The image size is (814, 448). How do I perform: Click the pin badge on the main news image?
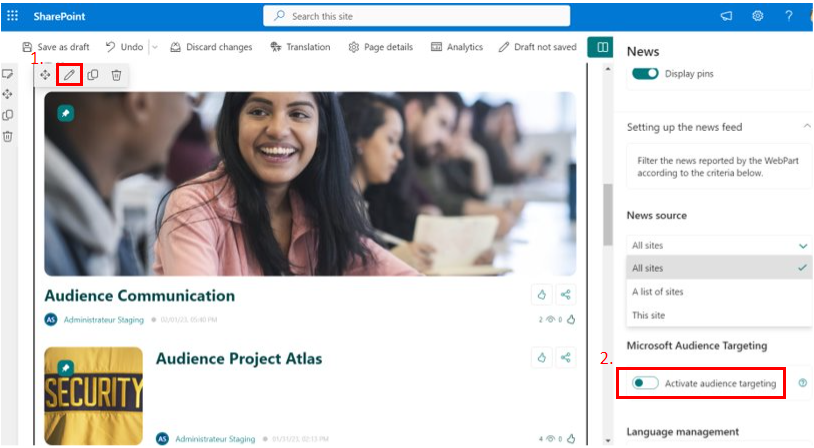(x=65, y=113)
